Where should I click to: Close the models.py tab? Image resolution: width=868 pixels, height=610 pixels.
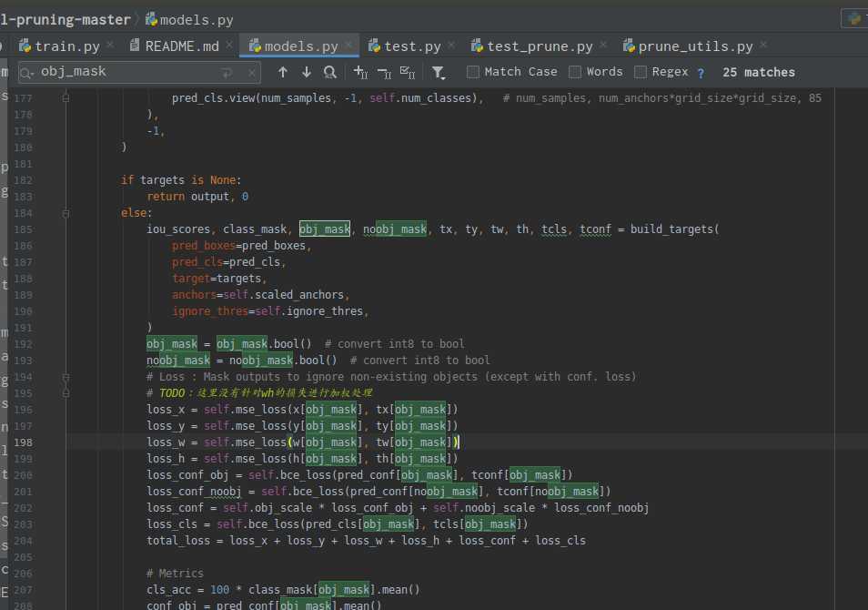pos(348,45)
